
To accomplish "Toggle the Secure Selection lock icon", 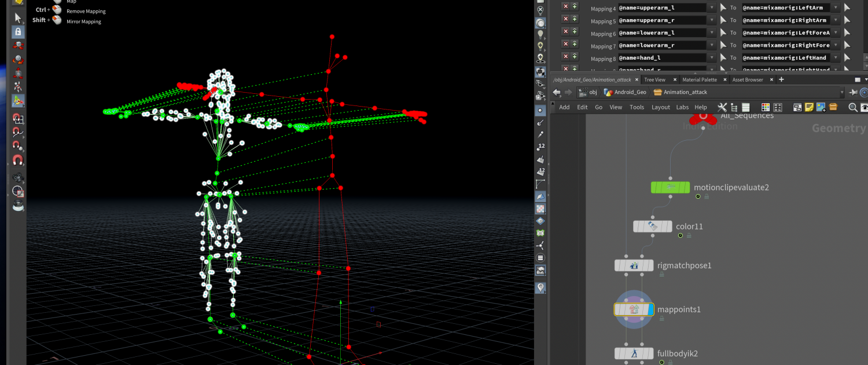I will coord(18,32).
